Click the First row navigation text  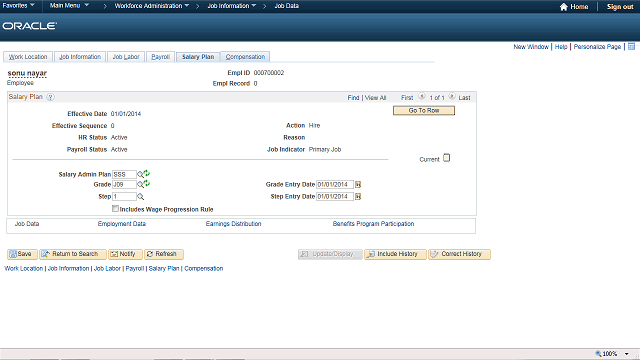coord(407,98)
